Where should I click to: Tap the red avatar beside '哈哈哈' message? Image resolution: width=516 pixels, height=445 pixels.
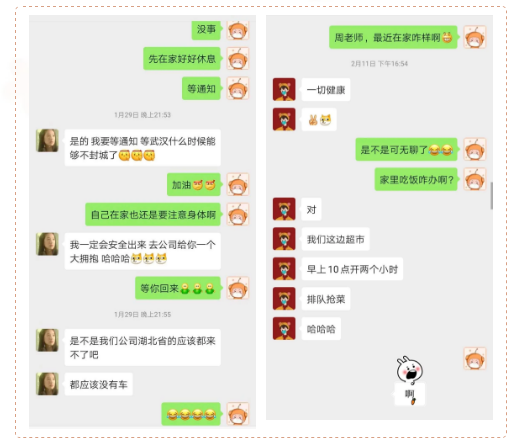(284, 329)
